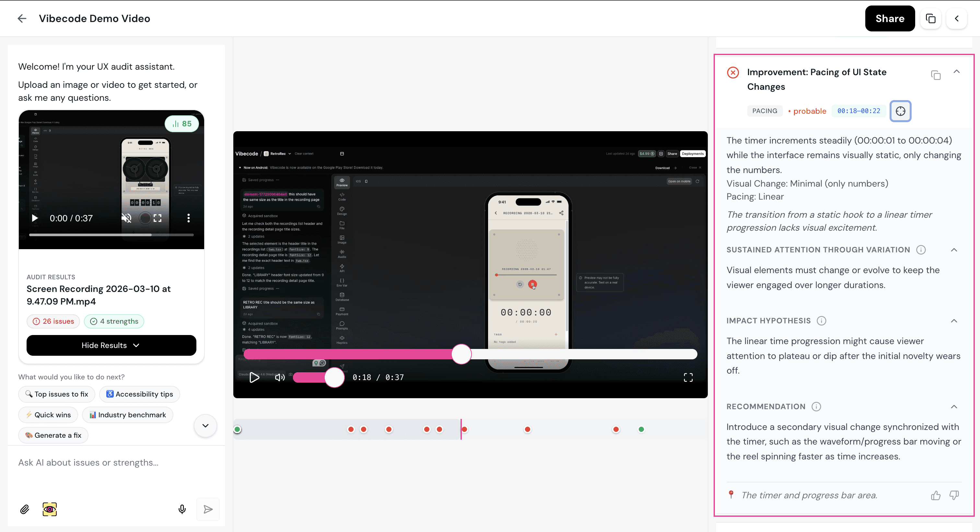980x532 pixels.
Task: Click the back arrow beside Vibecode Demo Video
Action: tap(22, 18)
